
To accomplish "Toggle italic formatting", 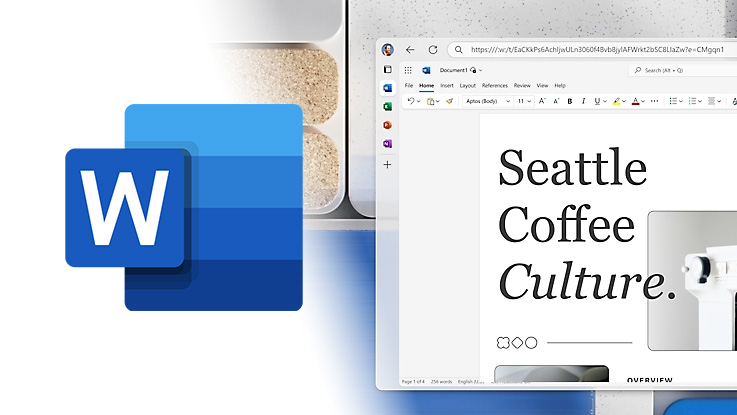I will 583,101.
